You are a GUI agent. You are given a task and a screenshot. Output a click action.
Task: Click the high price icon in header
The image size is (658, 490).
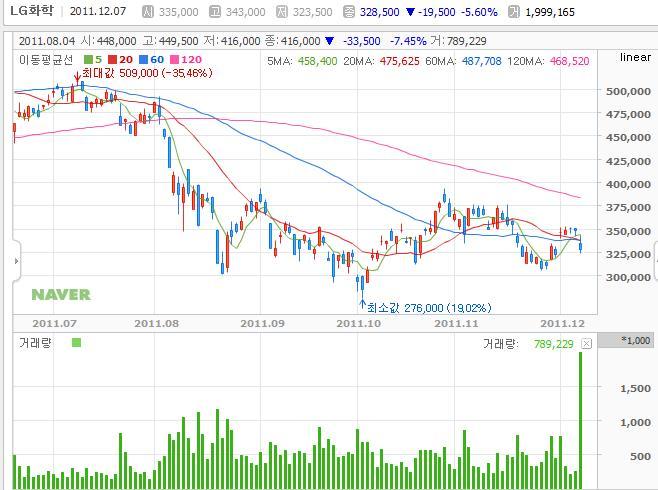(215, 12)
